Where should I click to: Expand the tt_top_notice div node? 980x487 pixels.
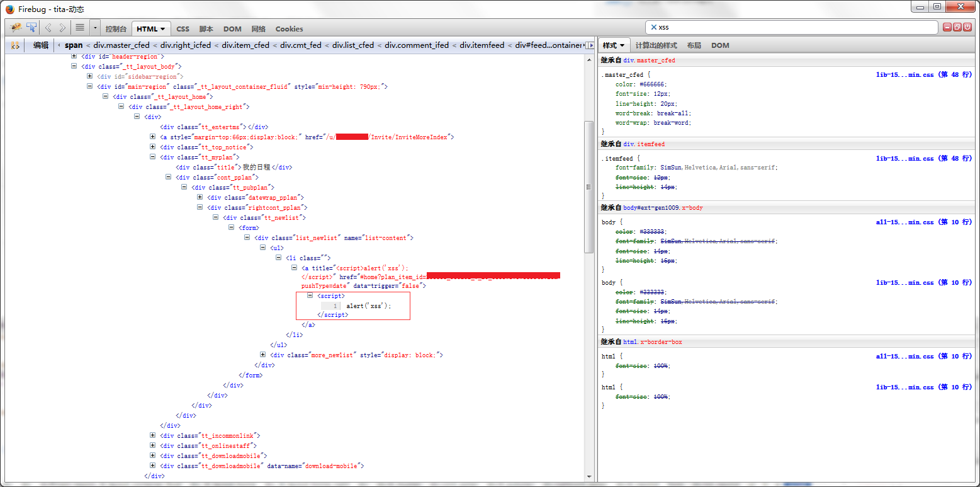pyautogui.click(x=152, y=147)
